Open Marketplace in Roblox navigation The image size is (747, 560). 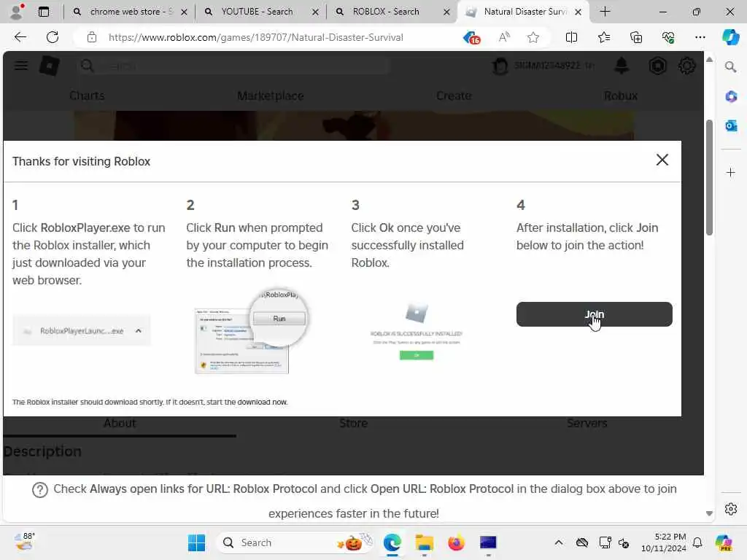pyautogui.click(x=270, y=96)
